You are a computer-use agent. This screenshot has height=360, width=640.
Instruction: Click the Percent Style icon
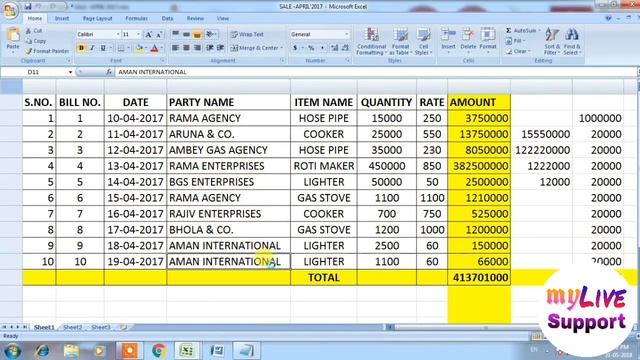(311, 48)
